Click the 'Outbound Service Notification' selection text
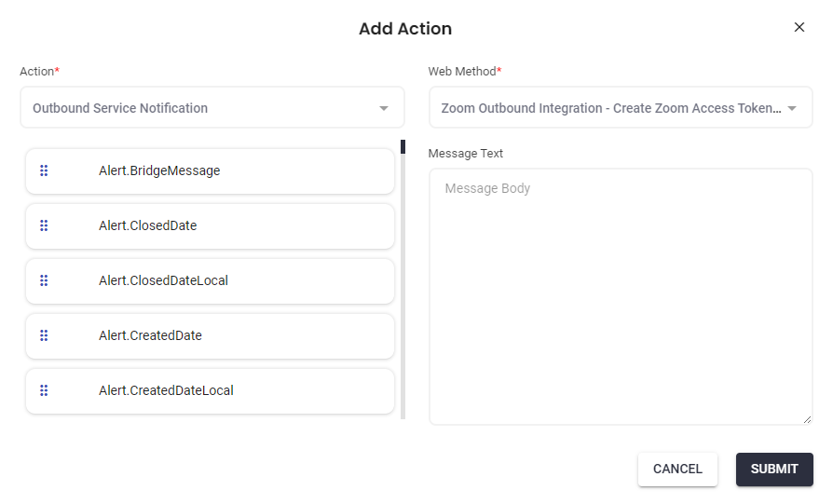The height and width of the screenshot is (504, 833). pos(120,108)
